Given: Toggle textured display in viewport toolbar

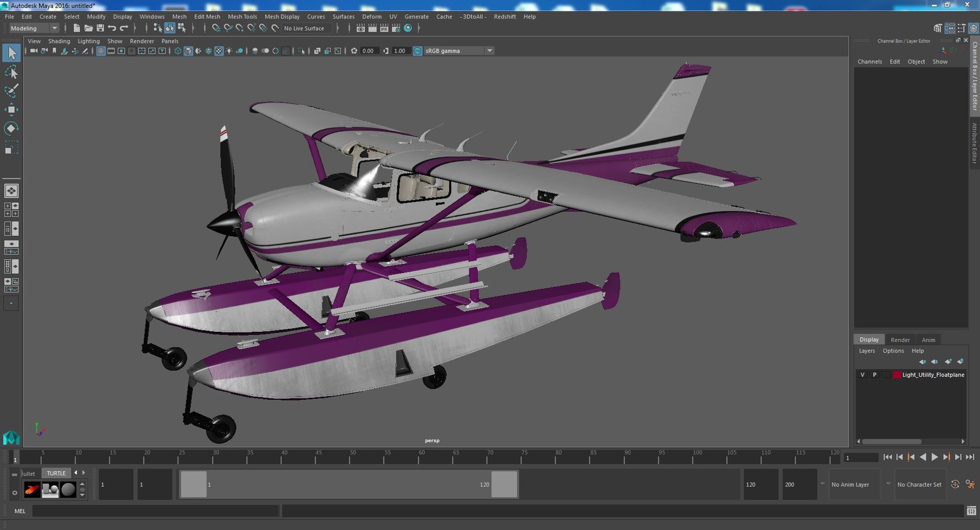Looking at the screenshot, I should [219, 51].
